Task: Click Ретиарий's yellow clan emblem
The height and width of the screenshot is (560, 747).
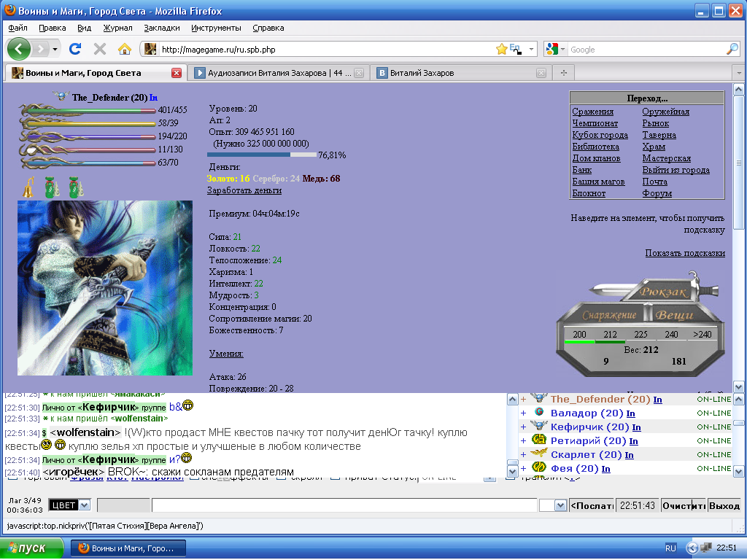Action: [539, 440]
